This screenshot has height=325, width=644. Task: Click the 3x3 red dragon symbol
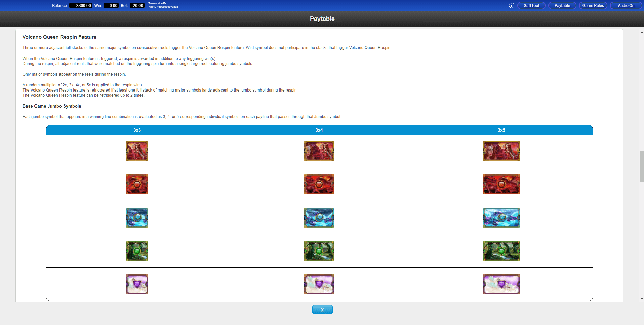[137, 184]
